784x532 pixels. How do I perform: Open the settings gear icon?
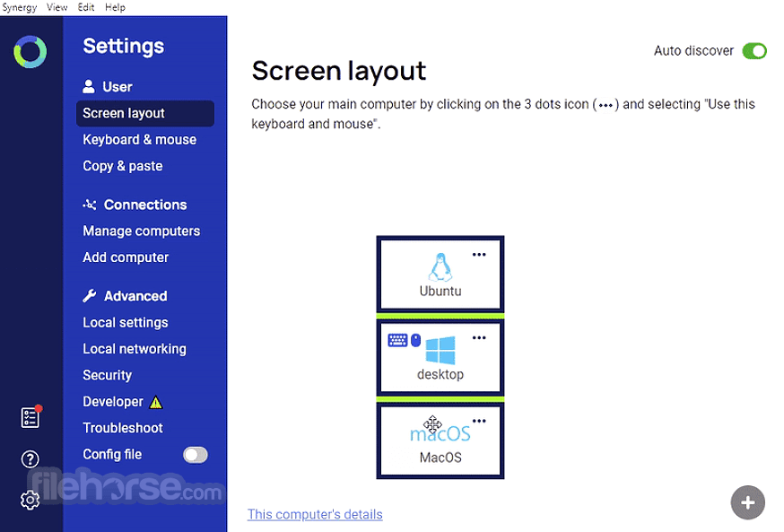click(30, 500)
